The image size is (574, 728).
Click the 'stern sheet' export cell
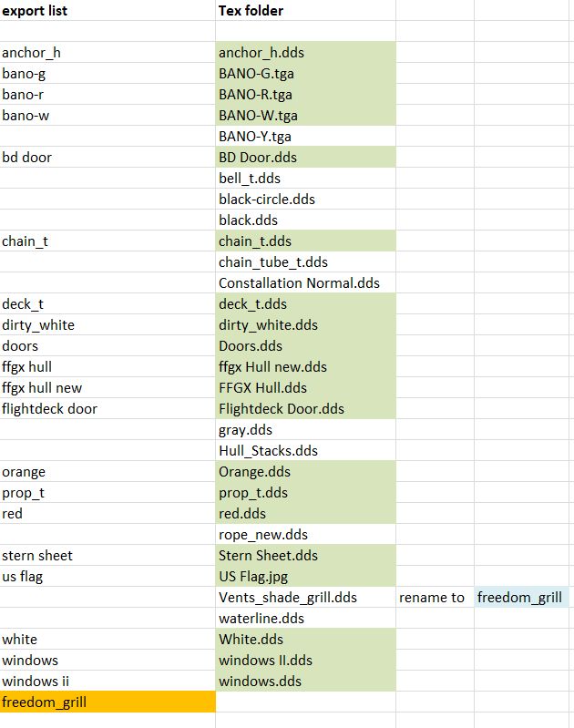[x=108, y=555]
